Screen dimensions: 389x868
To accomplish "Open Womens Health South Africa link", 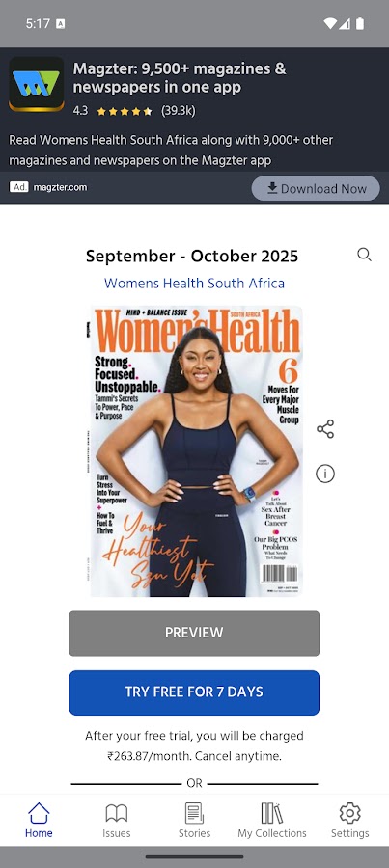I will click(195, 283).
